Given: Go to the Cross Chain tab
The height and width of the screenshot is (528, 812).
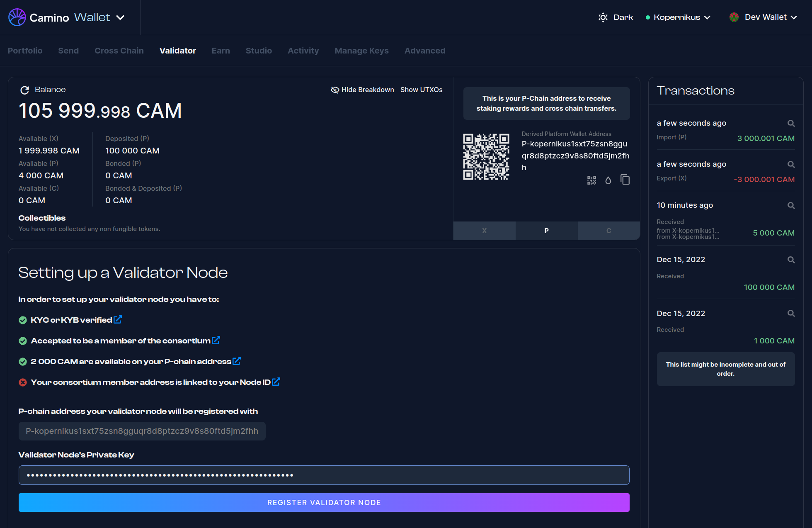Looking at the screenshot, I should pyautogui.click(x=119, y=51).
